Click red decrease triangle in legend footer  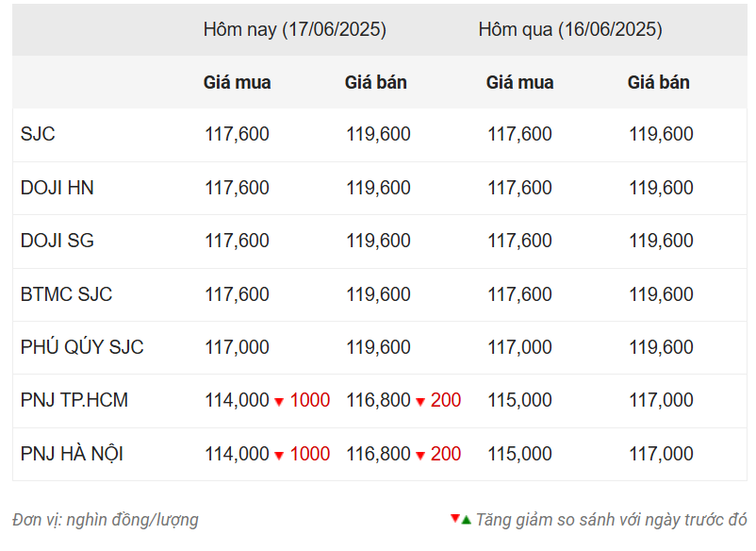[454, 518]
